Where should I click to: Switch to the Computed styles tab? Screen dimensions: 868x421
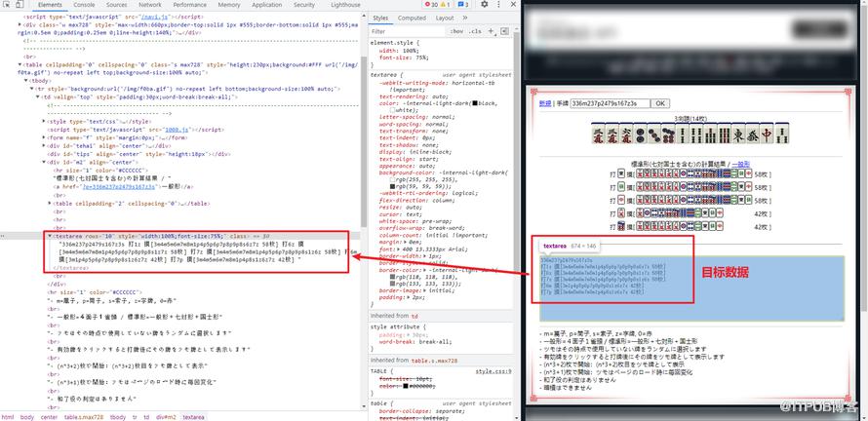[x=412, y=18]
